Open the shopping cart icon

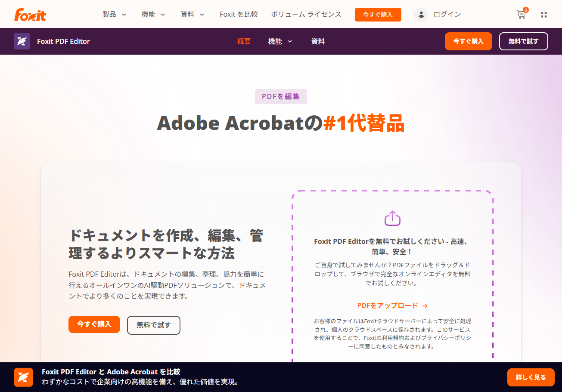tap(522, 14)
